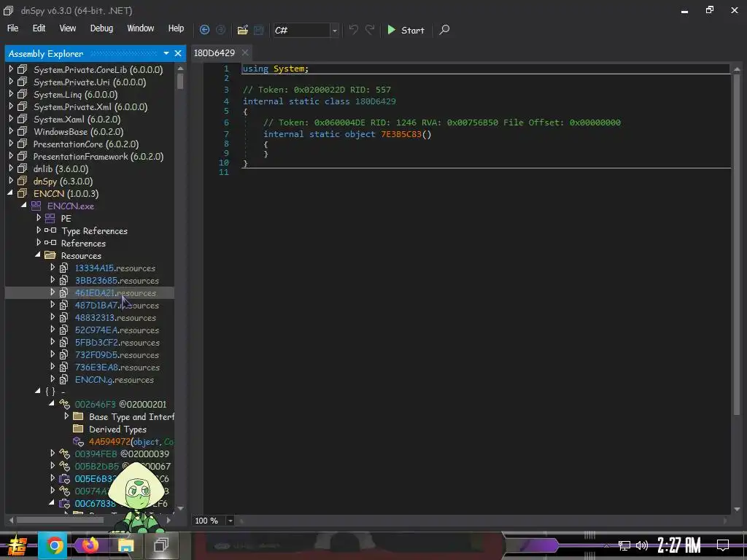Open the Window menu
This screenshot has width=747, height=560.
(x=141, y=28)
